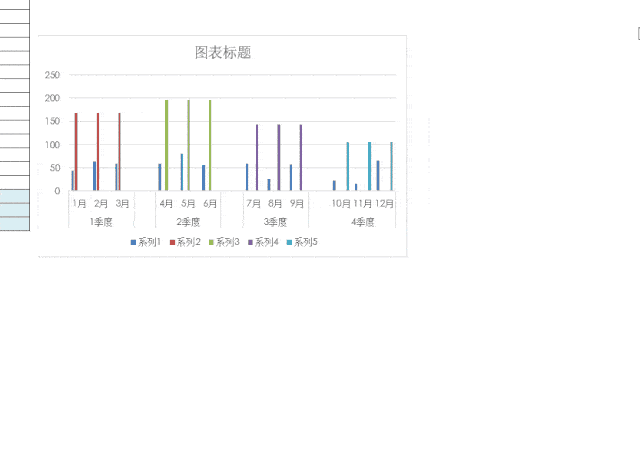Click the 系列4 legend entry
The image size is (640, 450).
coord(263,242)
